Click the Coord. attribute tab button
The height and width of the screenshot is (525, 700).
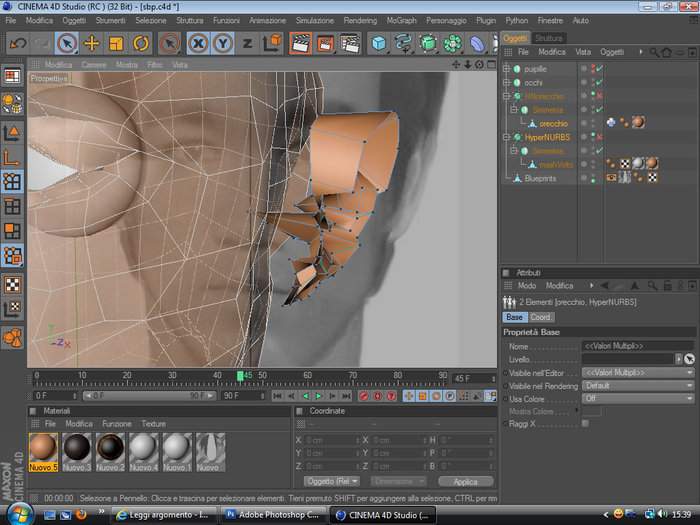pos(541,317)
